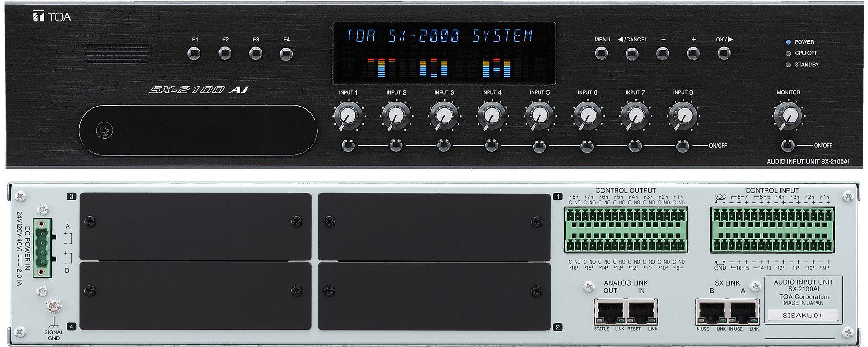The height and width of the screenshot is (347, 868).
Task: Toggle the INPUT 4 ON/OFF button
Action: click(492, 146)
